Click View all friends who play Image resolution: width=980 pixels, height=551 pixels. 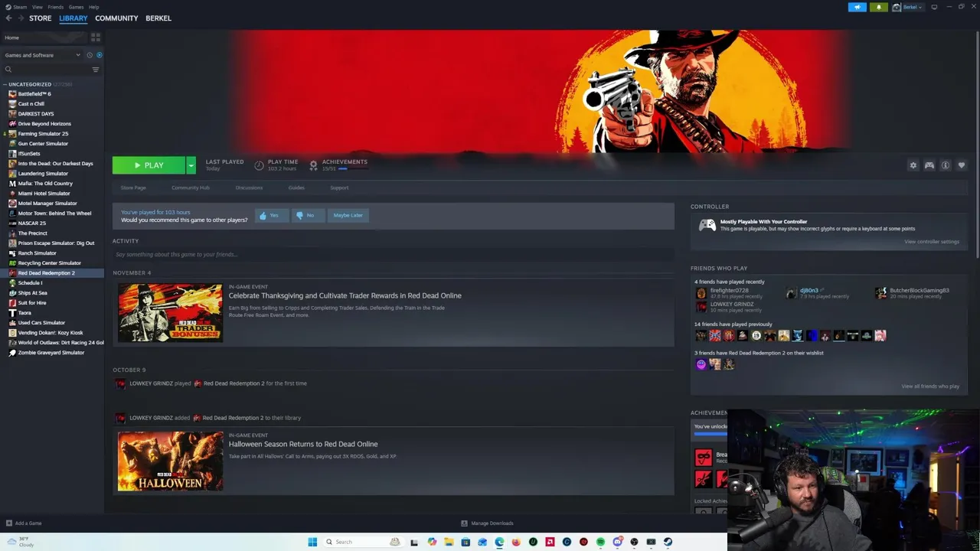[x=930, y=386]
